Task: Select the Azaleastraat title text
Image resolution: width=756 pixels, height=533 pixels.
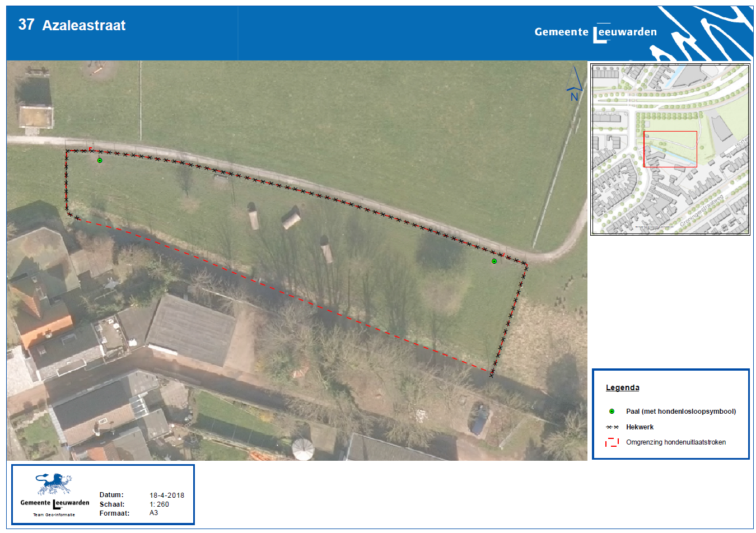Action: [84, 25]
